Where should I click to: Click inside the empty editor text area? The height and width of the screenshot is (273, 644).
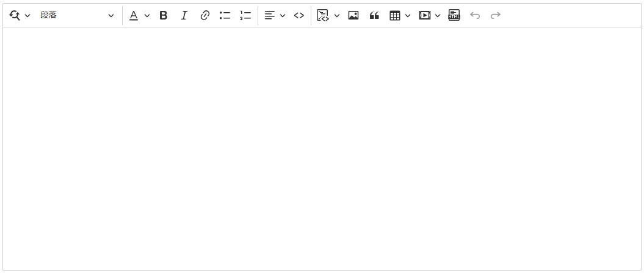(x=322, y=149)
